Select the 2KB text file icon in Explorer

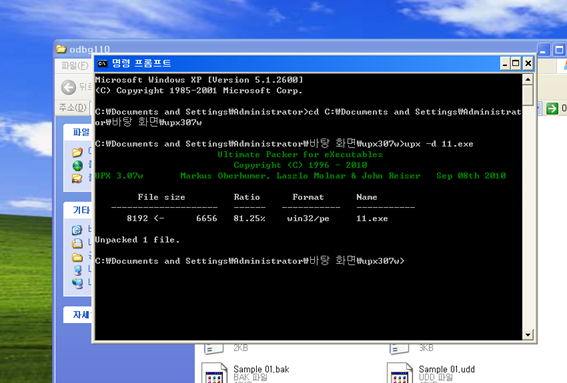coord(214,349)
